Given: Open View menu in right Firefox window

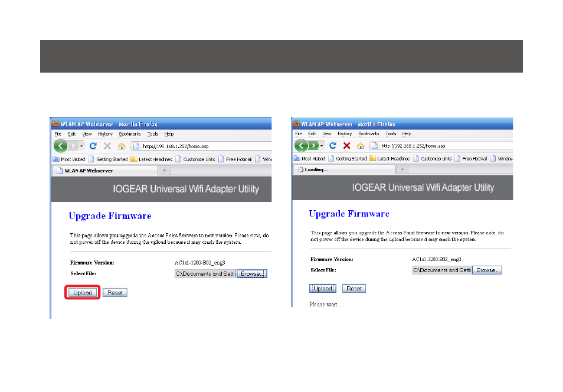Looking at the screenshot, I should (x=327, y=133).
